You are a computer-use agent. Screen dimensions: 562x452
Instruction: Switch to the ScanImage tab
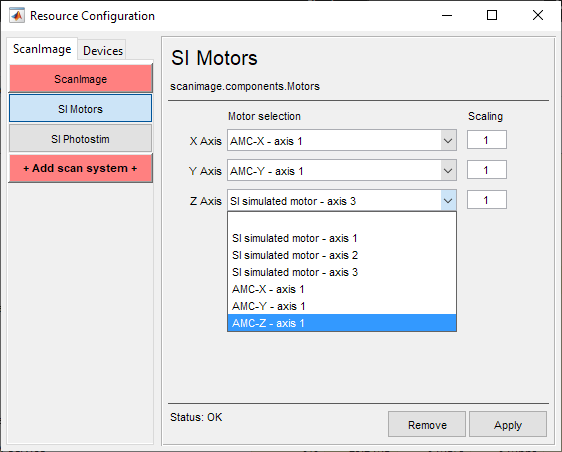pyautogui.click(x=42, y=49)
